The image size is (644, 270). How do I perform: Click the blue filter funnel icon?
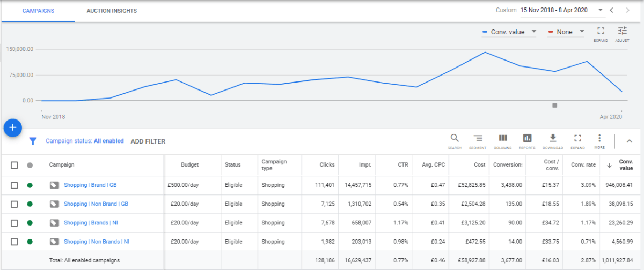[x=33, y=141]
